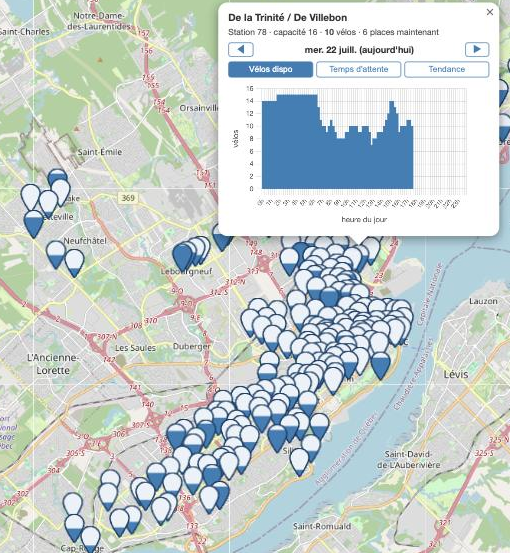The image size is (510, 553).
Task: Open the Tendance tab
Action: (x=447, y=69)
